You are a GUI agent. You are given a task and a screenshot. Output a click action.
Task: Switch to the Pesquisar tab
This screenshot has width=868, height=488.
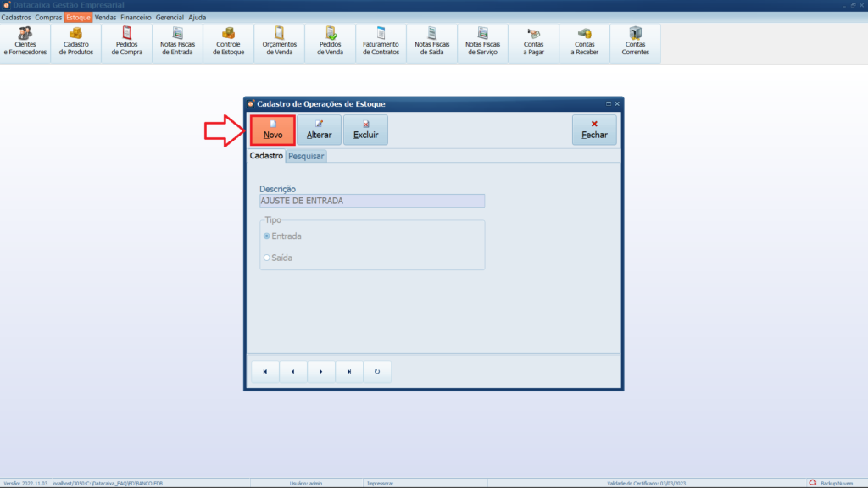(x=306, y=157)
